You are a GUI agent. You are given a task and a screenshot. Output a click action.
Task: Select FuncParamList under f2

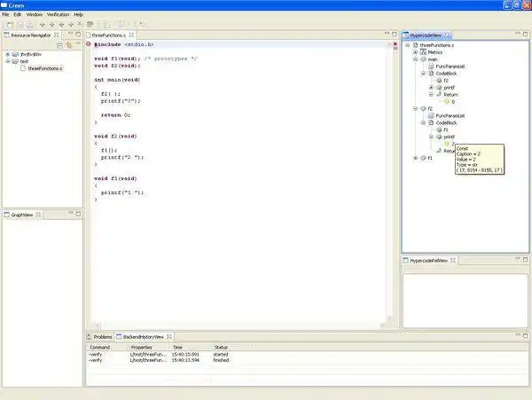click(450, 115)
